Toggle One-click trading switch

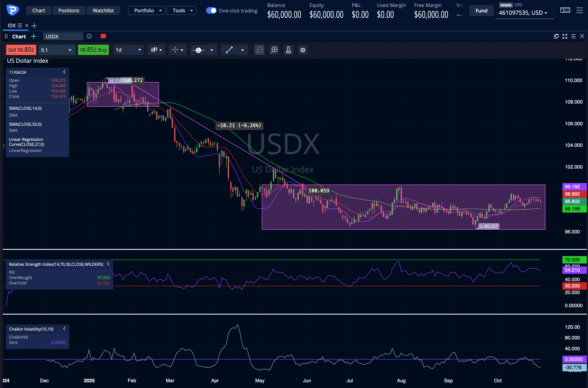pyautogui.click(x=211, y=10)
